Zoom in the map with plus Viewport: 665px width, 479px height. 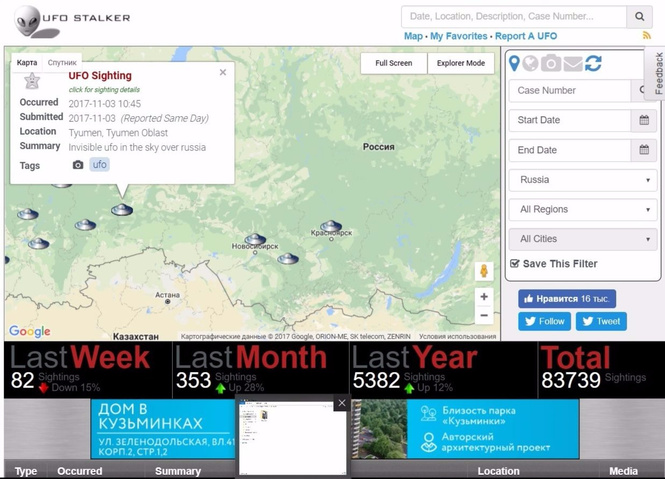[484, 297]
